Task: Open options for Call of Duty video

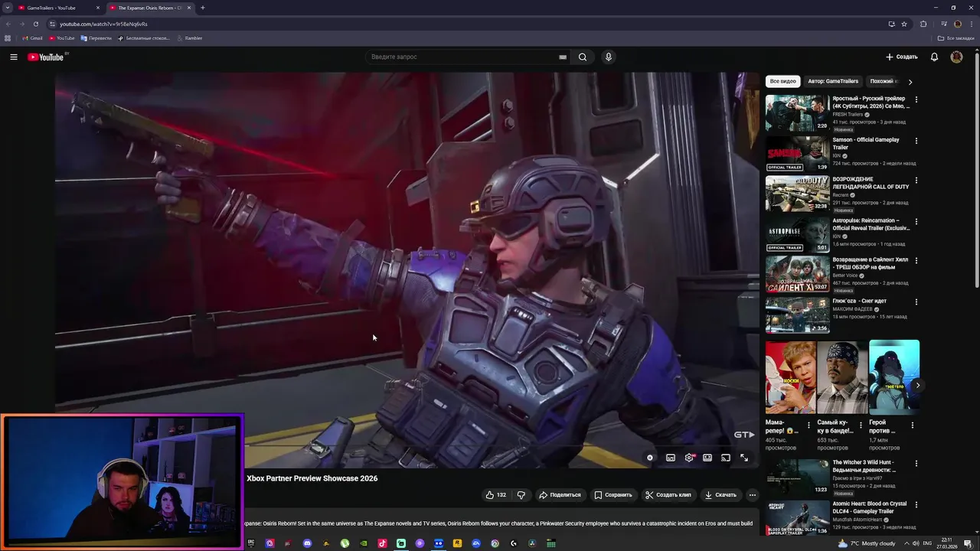Action: [916, 181]
